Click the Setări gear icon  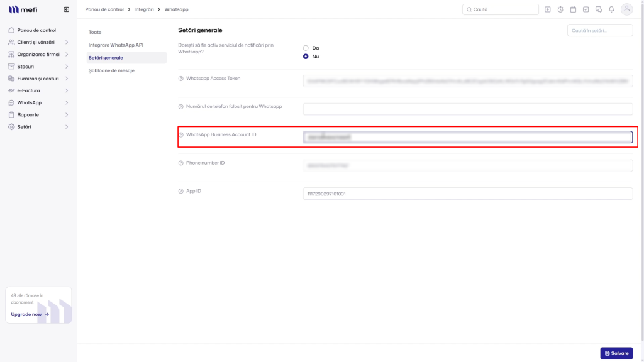click(x=11, y=127)
